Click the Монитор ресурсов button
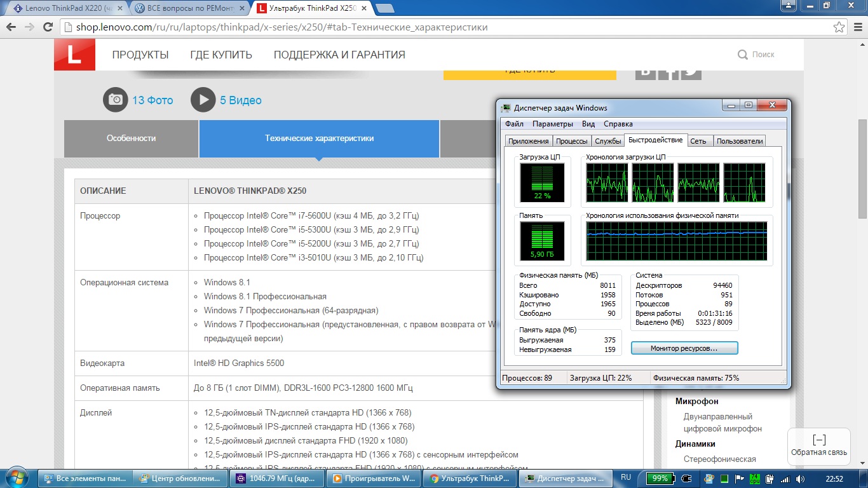The width and height of the screenshot is (868, 488). [x=684, y=348]
